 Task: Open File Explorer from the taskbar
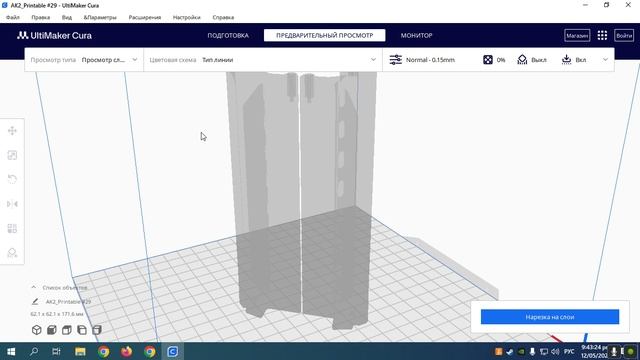coord(80,351)
